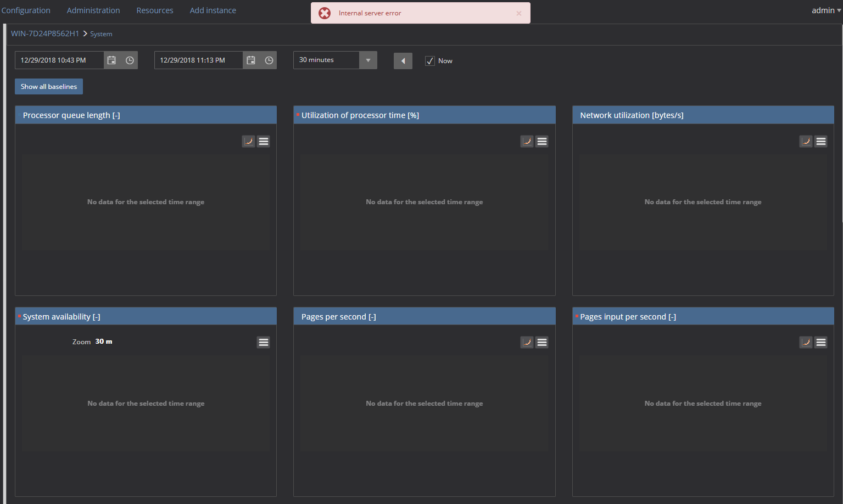Open chart menu in Pages input per second
The image size is (843, 504).
[820, 343]
